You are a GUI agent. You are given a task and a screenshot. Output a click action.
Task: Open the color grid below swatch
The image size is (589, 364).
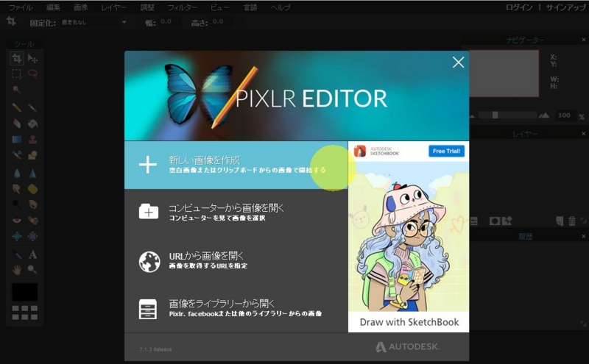click(24, 313)
